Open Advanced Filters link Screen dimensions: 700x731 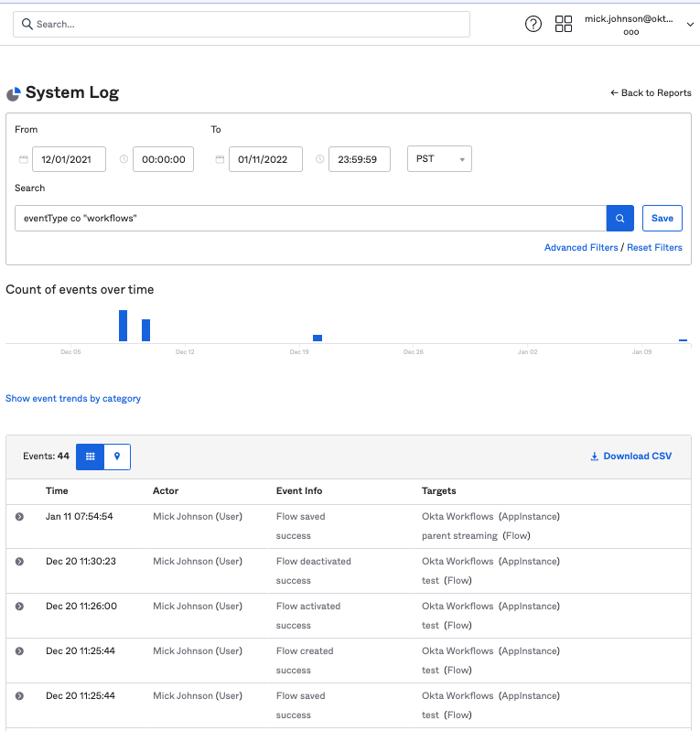tap(581, 248)
